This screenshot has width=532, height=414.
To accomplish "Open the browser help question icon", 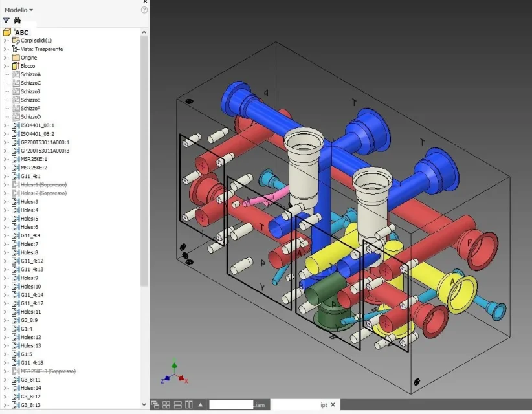I will 144,10.
